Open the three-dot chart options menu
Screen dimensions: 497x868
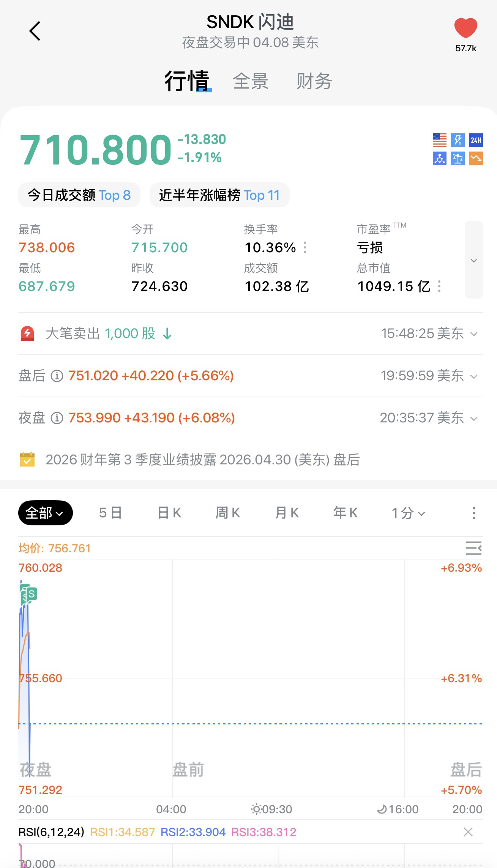[473, 513]
